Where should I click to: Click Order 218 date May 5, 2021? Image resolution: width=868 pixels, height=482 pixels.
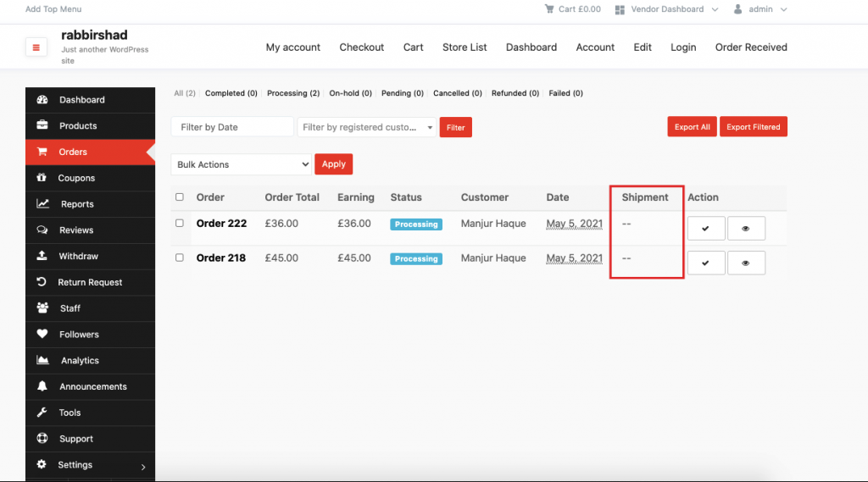[x=574, y=258]
